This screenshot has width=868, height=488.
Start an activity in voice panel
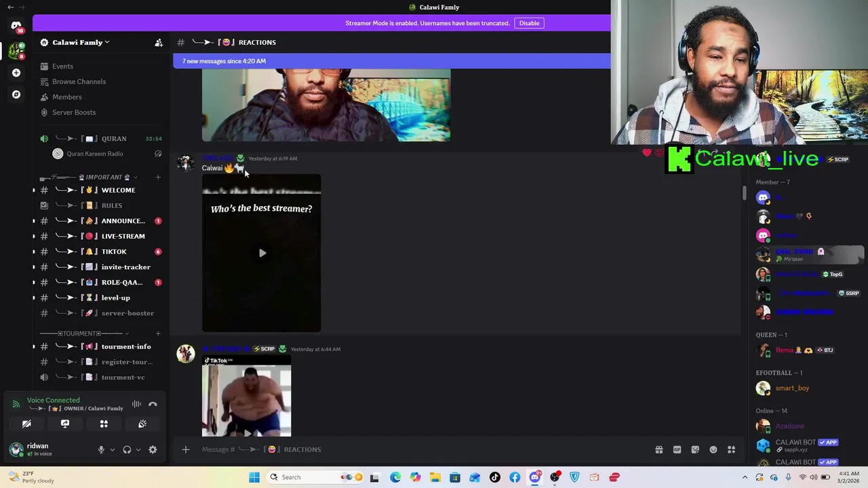[x=104, y=424]
